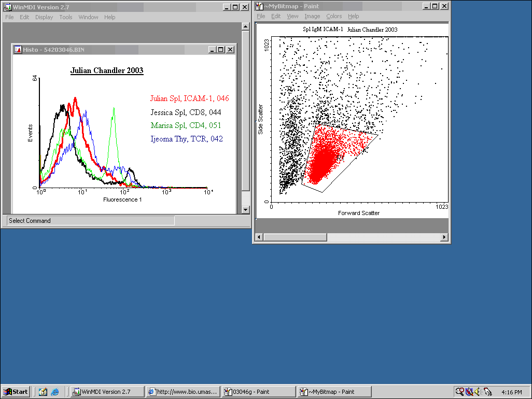The width and height of the screenshot is (532, 399).
Task: Launch Internet Explorer from quick launch
Action: (55, 392)
